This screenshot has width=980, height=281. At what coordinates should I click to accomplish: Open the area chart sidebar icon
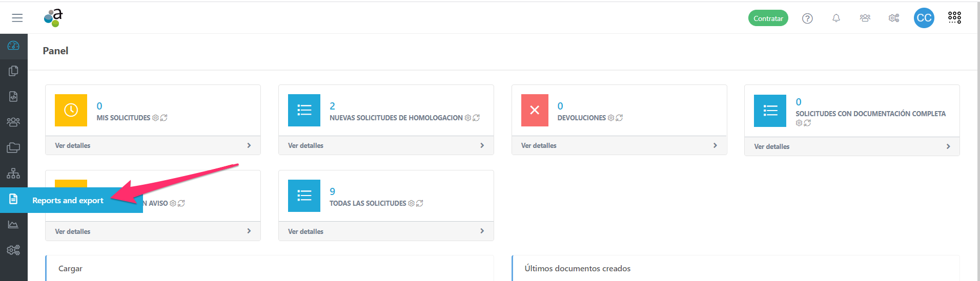13,225
